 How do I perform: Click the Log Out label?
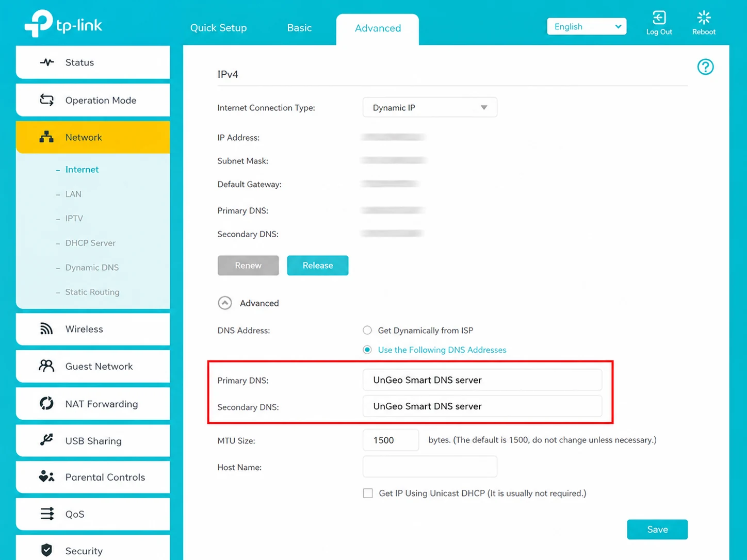pyautogui.click(x=659, y=32)
